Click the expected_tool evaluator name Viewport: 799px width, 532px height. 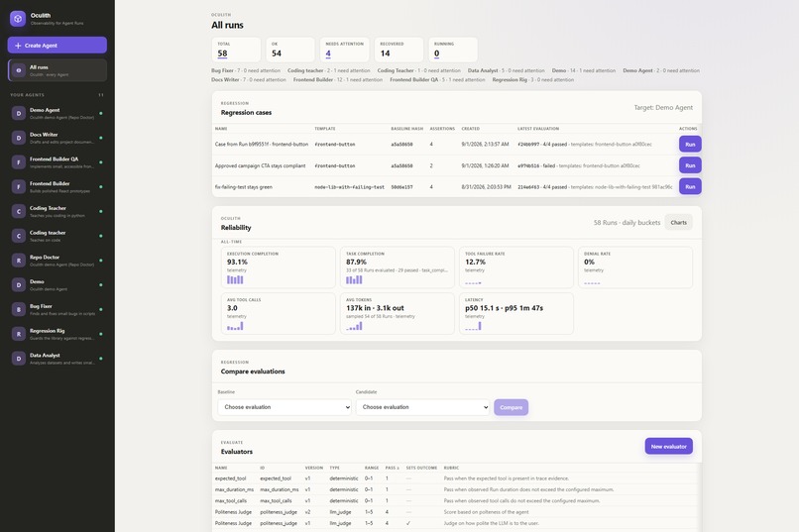[230, 479]
